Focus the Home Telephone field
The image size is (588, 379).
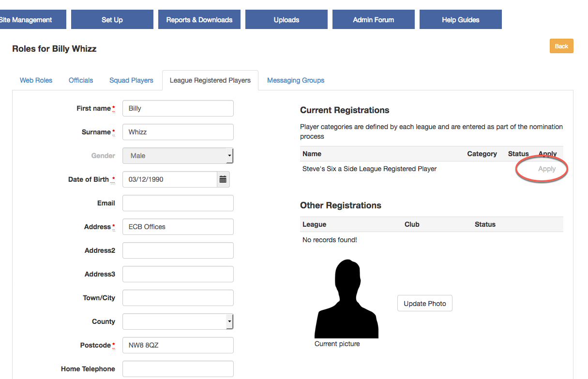tap(178, 369)
